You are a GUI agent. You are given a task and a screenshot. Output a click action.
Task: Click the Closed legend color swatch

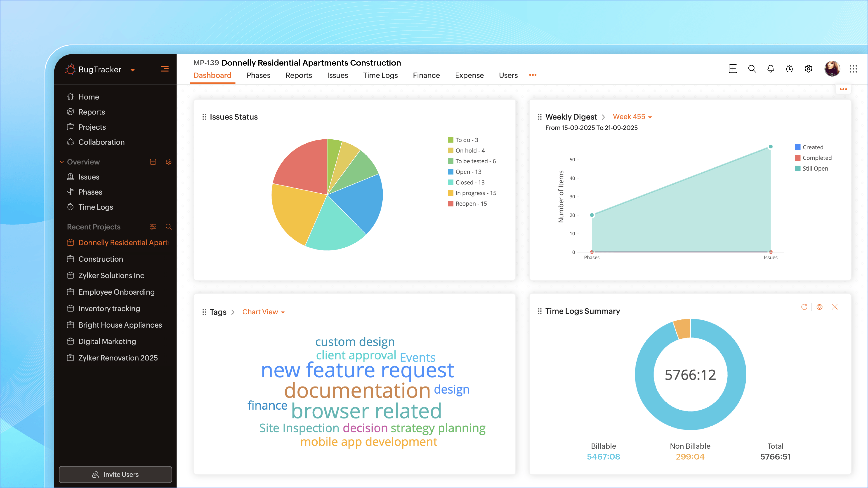coord(451,182)
